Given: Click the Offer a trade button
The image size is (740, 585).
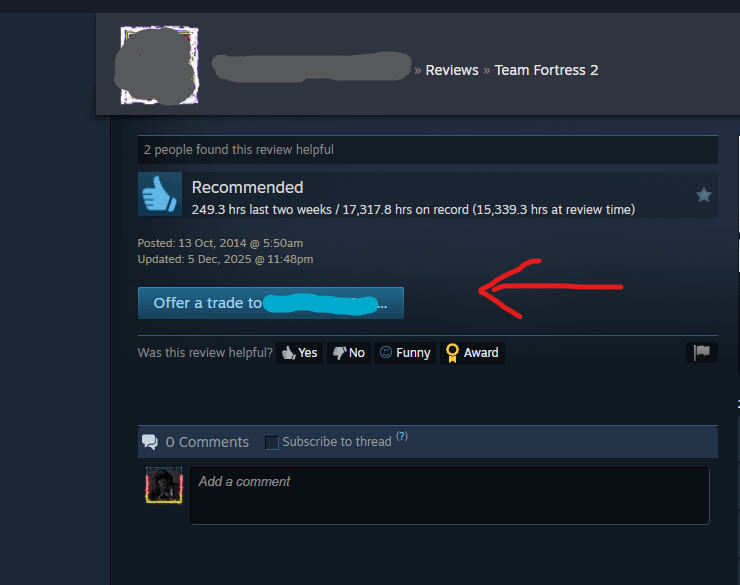Looking at the screenshot, I should 271,303.
